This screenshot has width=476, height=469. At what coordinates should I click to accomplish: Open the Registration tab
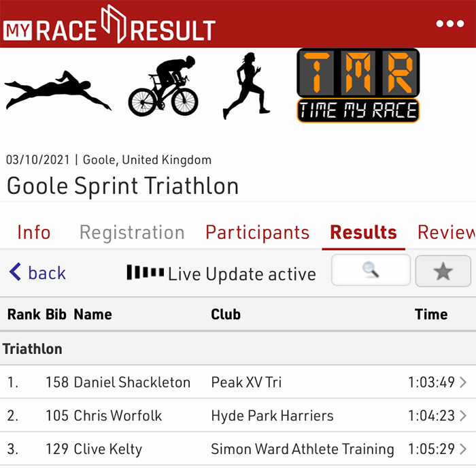[132, 232]
